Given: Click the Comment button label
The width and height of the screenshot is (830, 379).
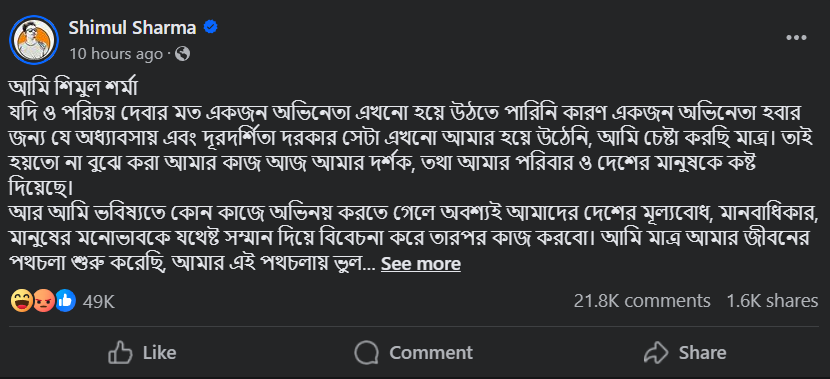Looking at the screenshot, I should click(x=431, y=353).
